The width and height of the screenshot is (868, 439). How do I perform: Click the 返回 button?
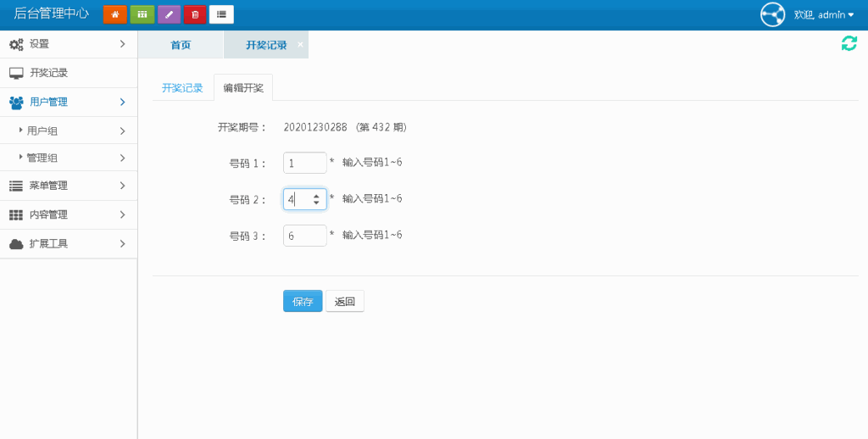(345, 301)
